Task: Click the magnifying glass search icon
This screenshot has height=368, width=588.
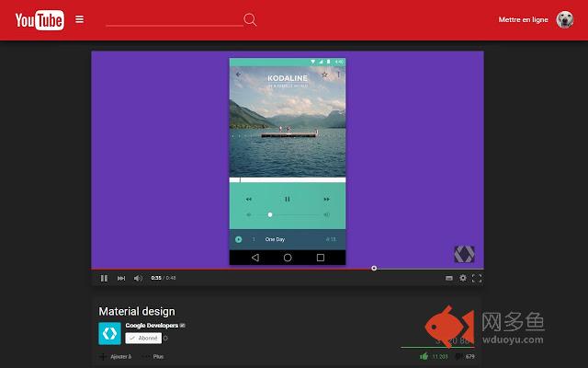Action: (x=250, y=19)
